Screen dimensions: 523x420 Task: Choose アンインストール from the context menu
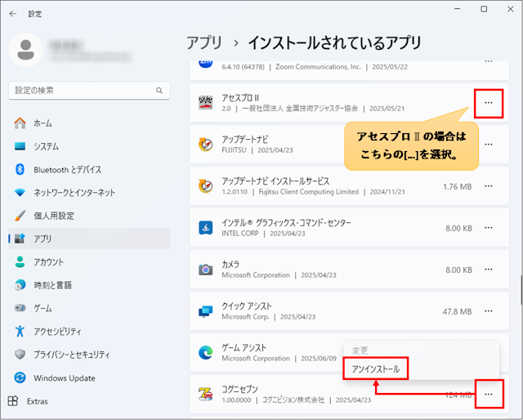coord(376,369)
